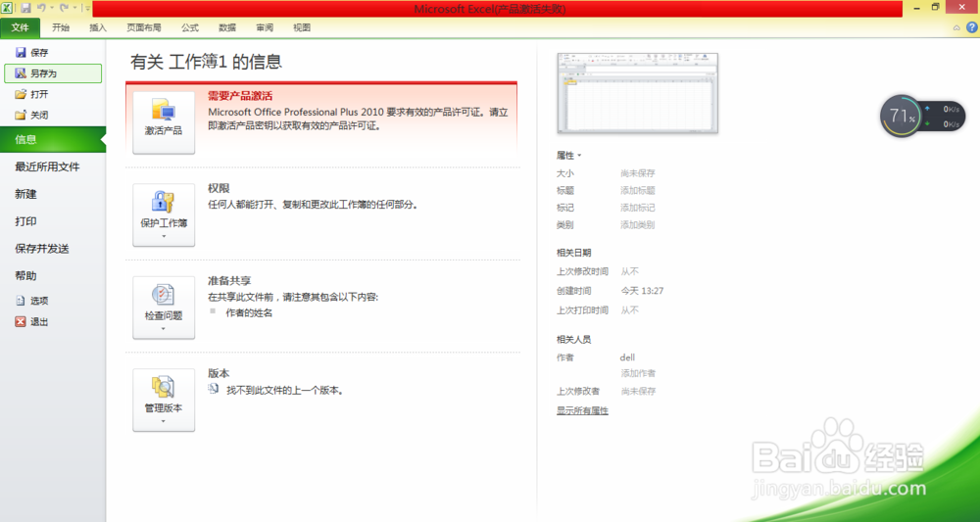Screen dimensions: 980x522
Task: Restore down the Excel window
Action: coord(936,7)
